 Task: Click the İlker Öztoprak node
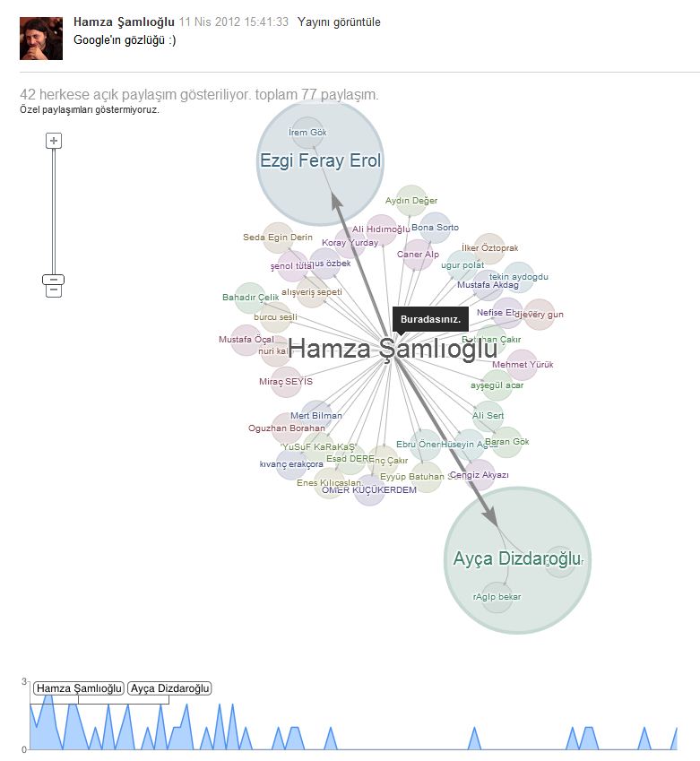coord(489,248)
